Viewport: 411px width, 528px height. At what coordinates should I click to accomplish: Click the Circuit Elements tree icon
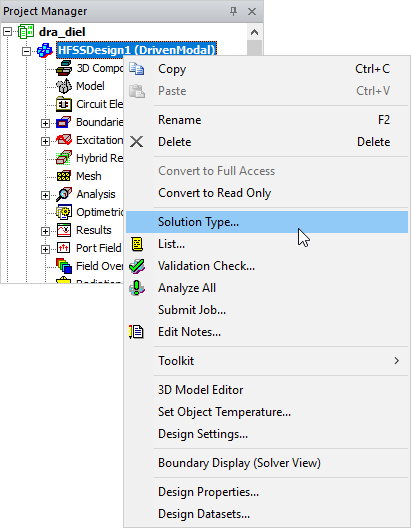click(64, 104)
